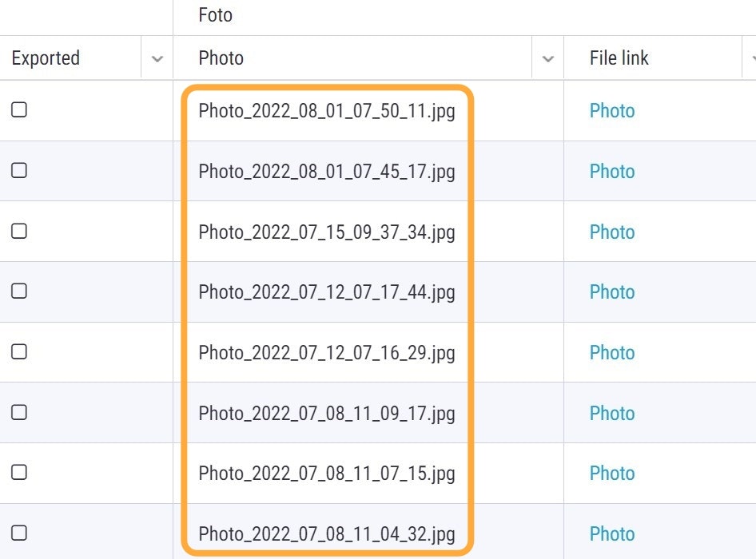Screen dimensions: 756x559
Task: Click the Foto group header label
Action: (216, 15)
